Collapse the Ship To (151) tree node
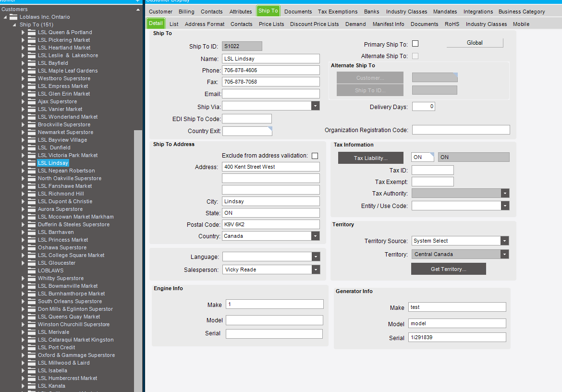This screenshot has height=392, width=562. click(x=14, y=24)
